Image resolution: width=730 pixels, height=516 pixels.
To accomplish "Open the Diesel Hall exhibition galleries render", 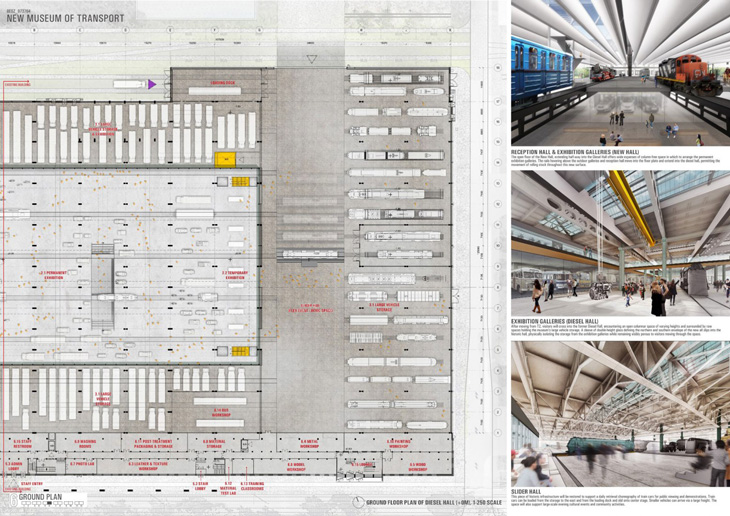I will click(620, 243).
